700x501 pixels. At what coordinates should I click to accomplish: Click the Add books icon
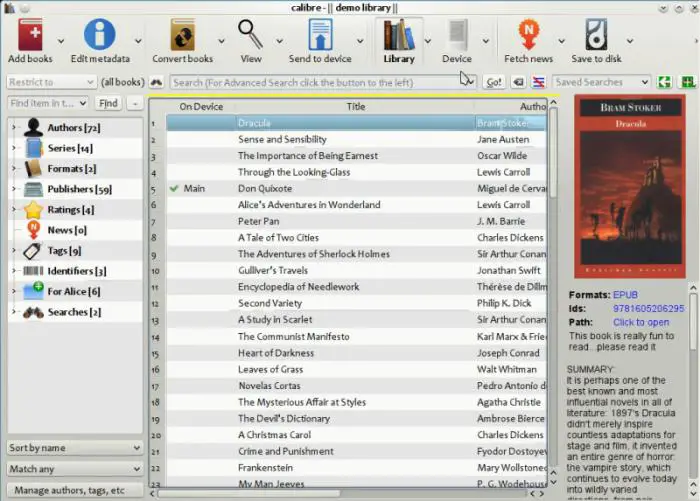click(30, 34)
